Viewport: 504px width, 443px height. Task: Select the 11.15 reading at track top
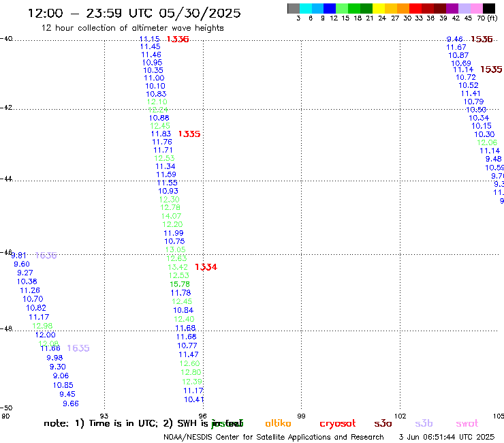(149, 39)
